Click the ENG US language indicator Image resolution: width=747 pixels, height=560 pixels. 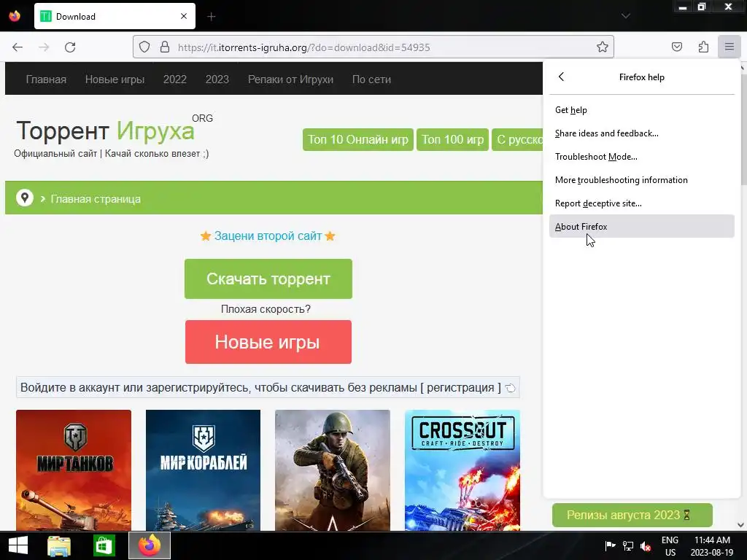(670, 546)
